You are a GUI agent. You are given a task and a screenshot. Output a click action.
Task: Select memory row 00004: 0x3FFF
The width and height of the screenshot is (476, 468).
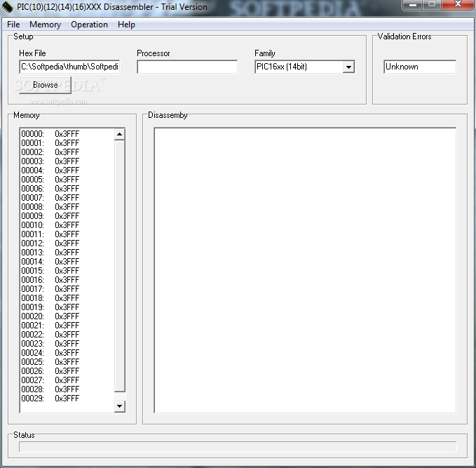click(50, 171)
